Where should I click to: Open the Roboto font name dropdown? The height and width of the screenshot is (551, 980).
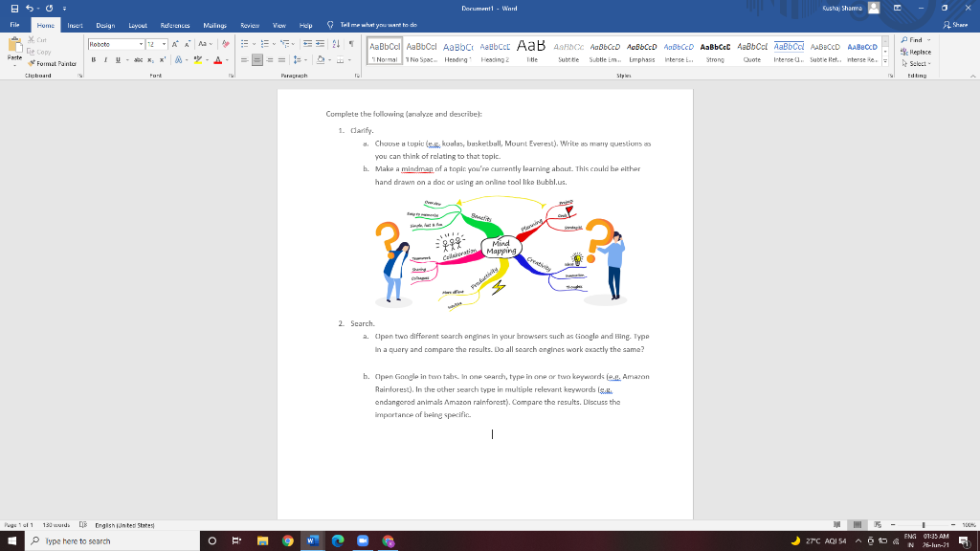click(x=143, y=44)
